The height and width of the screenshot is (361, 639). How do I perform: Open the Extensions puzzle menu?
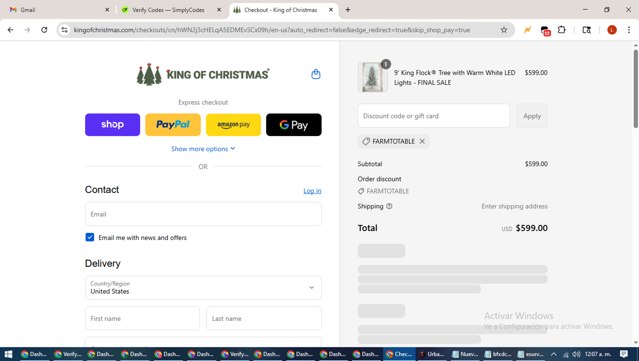562,30
